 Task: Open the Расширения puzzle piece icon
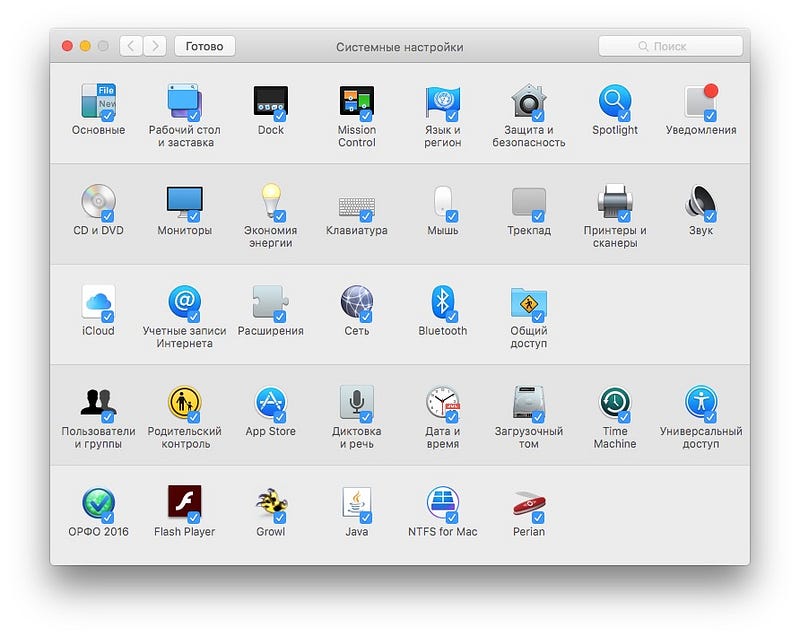(270, 302)
